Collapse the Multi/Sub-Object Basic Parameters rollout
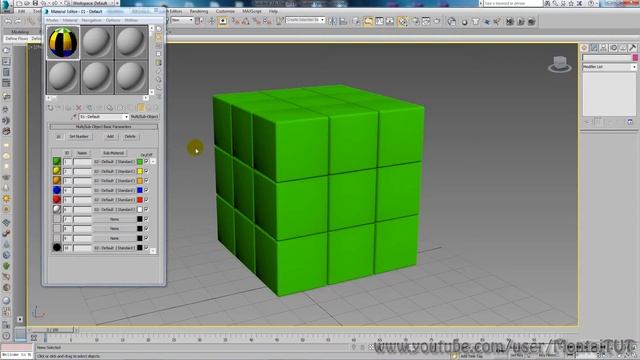This screenshot has width=640, height=360. coord(104,127)
